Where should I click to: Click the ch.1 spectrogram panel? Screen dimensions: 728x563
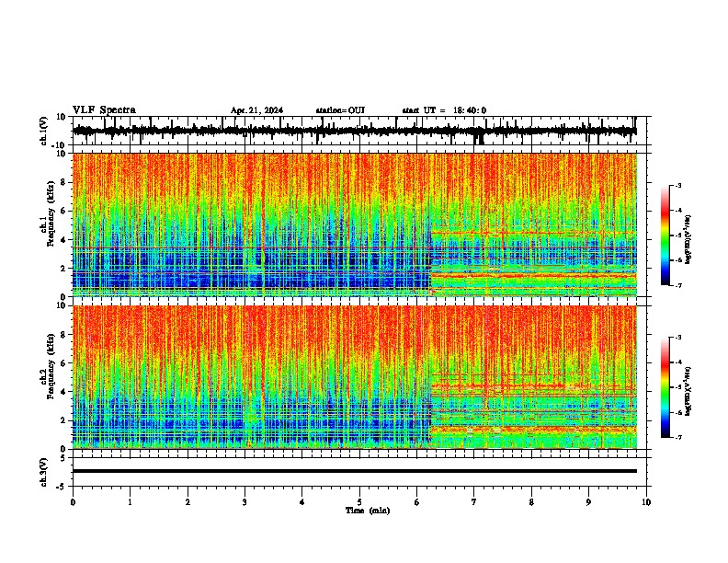(354, 224)
